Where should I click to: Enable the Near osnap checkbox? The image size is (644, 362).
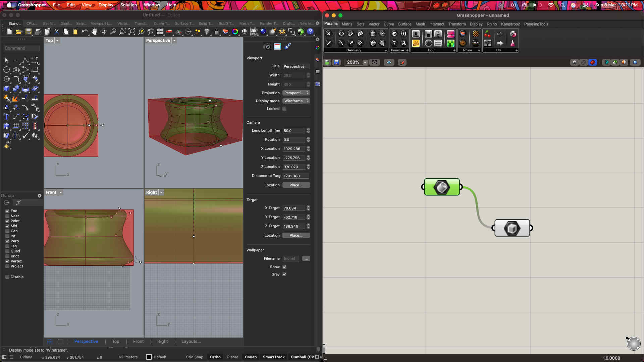[7, 216]
